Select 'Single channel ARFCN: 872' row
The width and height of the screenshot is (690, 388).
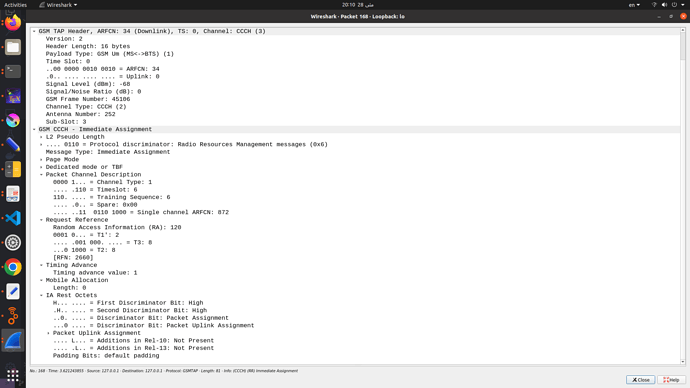click(x=355, y=212)
